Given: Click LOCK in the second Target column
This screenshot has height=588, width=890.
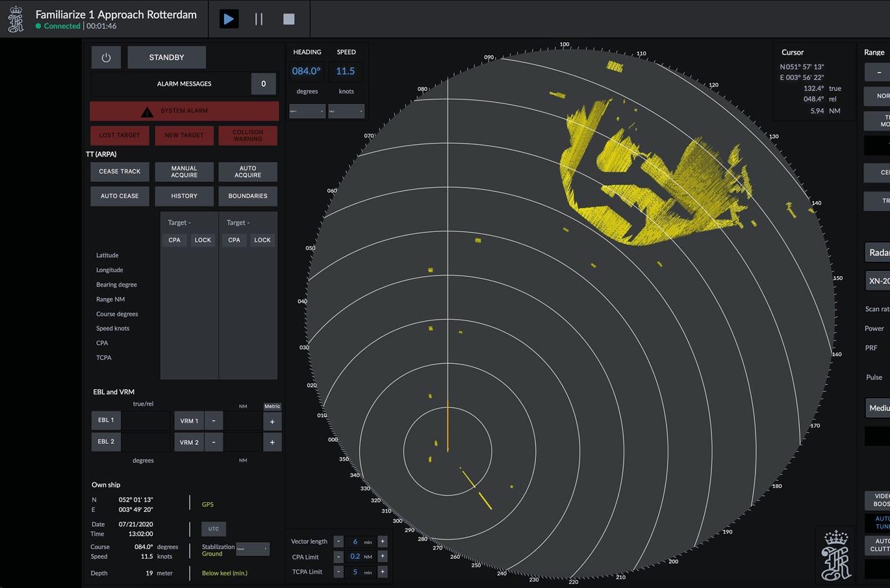Looking at the screenshot, I should [262, 240].
